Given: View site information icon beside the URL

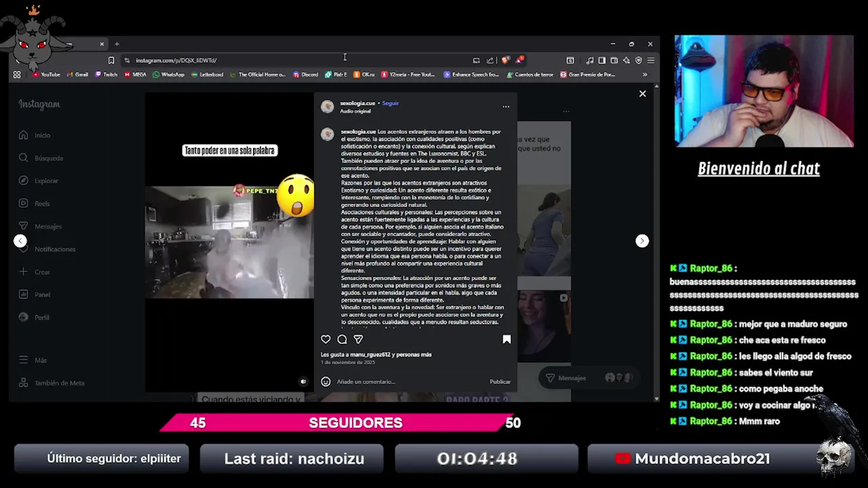Looking at the screenshot, I should [127, 60].
